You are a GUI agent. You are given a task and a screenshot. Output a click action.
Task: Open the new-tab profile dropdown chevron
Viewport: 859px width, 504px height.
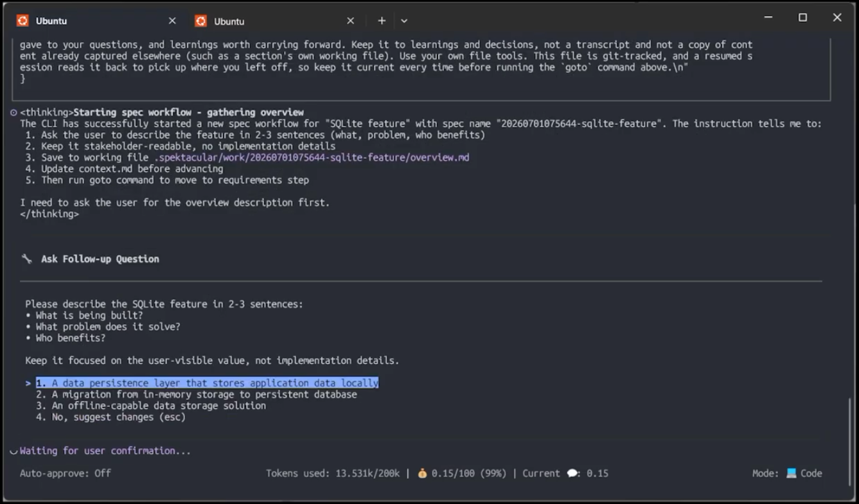pos(404,21)
